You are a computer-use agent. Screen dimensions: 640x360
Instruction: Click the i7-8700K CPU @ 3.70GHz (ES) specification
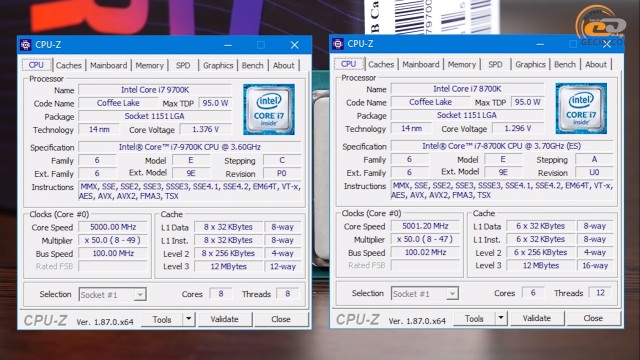coord(502,146)
